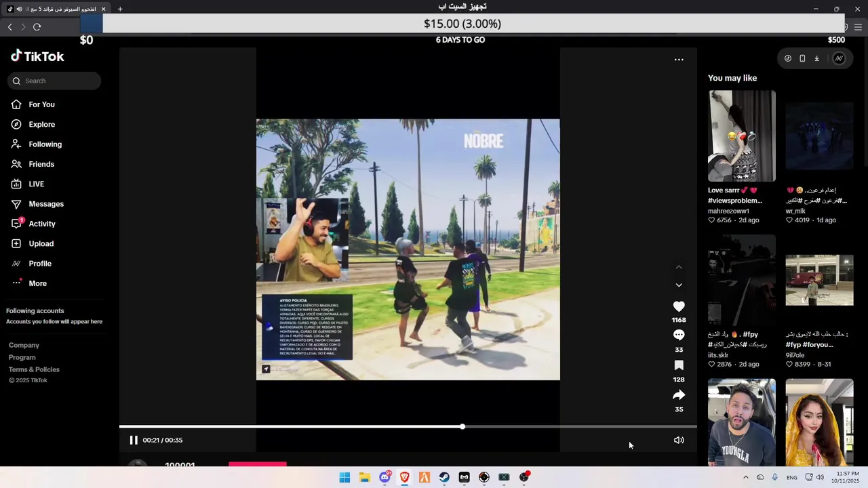Click the TikTok logo in the sidebar

[x=37, y=56]
